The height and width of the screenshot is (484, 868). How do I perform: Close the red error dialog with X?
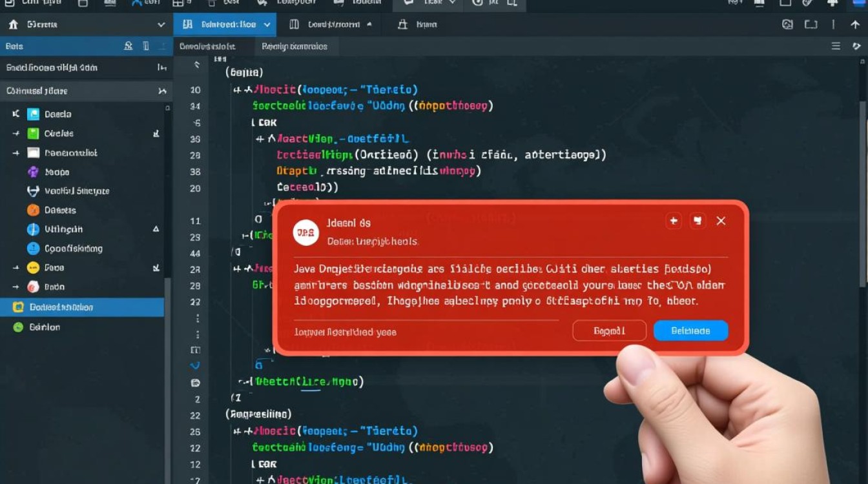(x=721, y=221)
